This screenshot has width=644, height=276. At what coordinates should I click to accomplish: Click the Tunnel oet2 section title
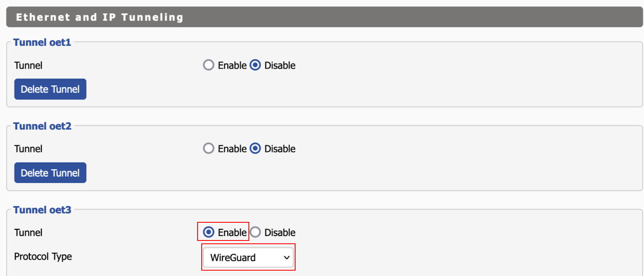coord(42,126)
